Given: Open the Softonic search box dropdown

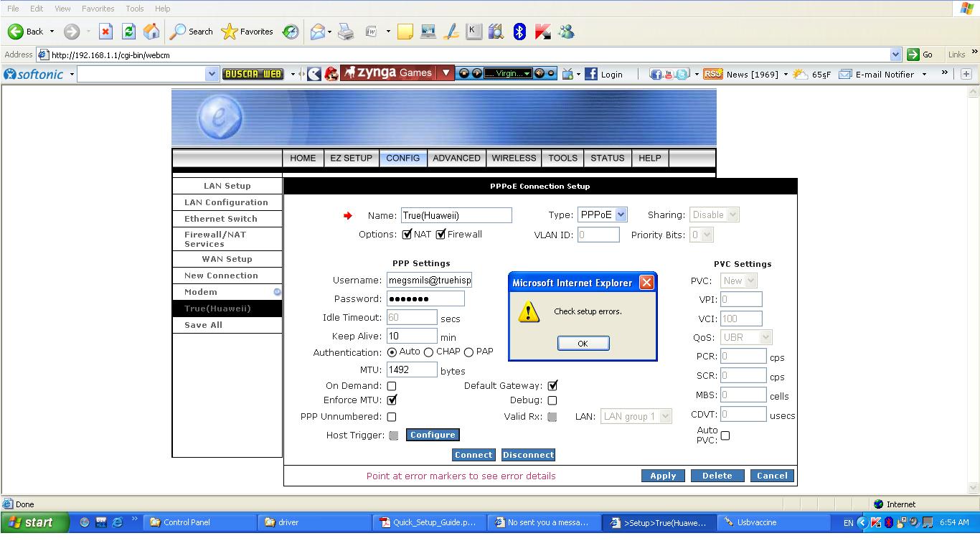Looking at the screenshot, I should [x=211, y=74].
